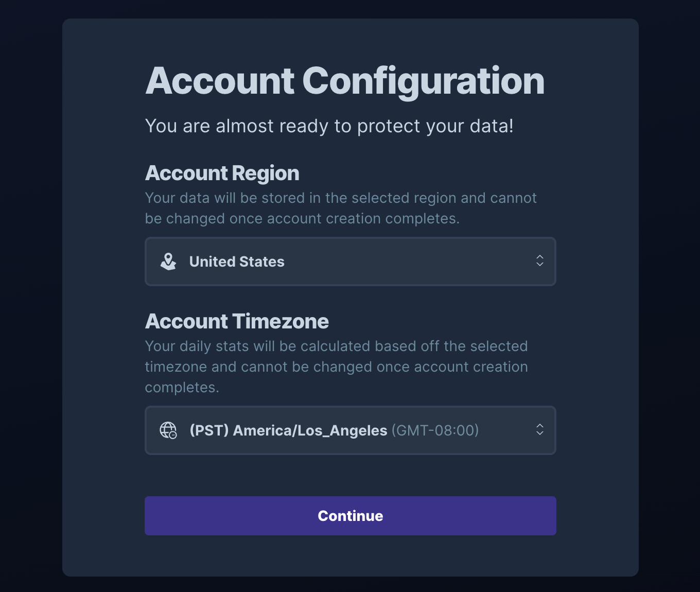This screenshot has width=700, height=592.
Task: Click the daily stats timezone description text
Action: [337, 367]
